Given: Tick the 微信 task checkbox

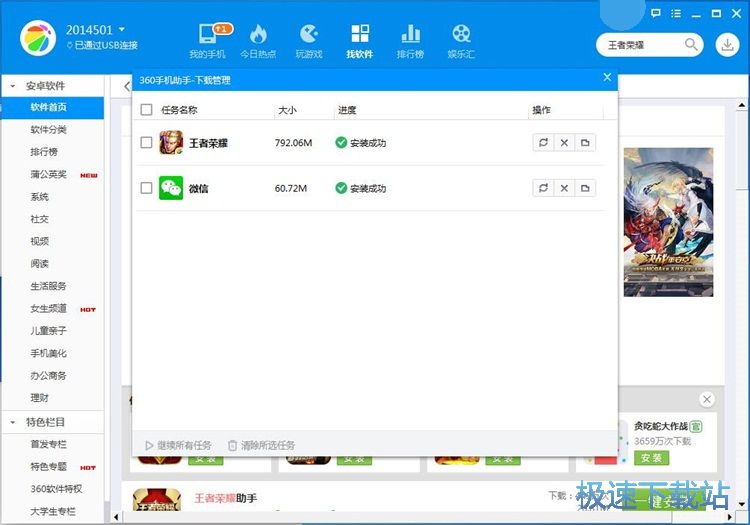Looking at the screenshot, I should pos(147,188).
